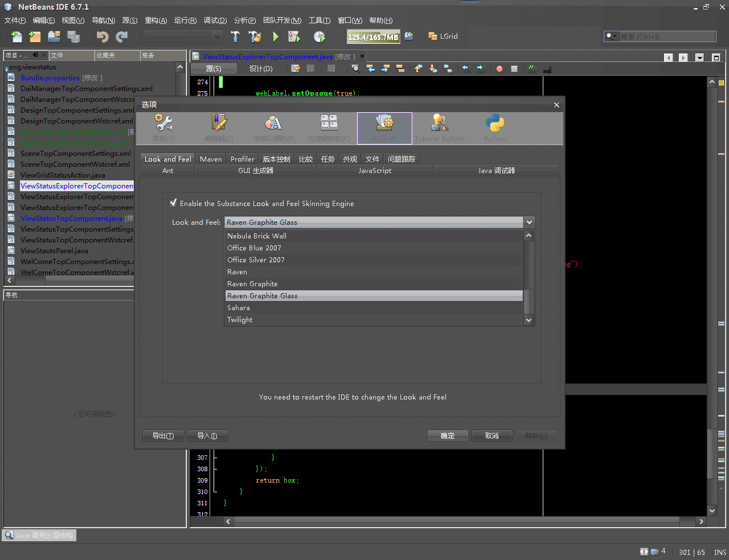Open the Editor (编辑器) options category
Screen dimensions: 729x560
(x=219, y=127)
